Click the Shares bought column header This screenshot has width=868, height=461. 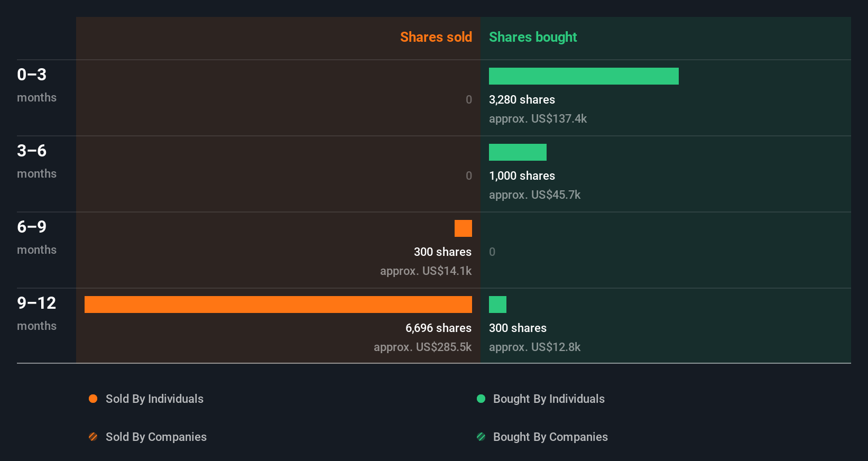click(x=533, y=37)
